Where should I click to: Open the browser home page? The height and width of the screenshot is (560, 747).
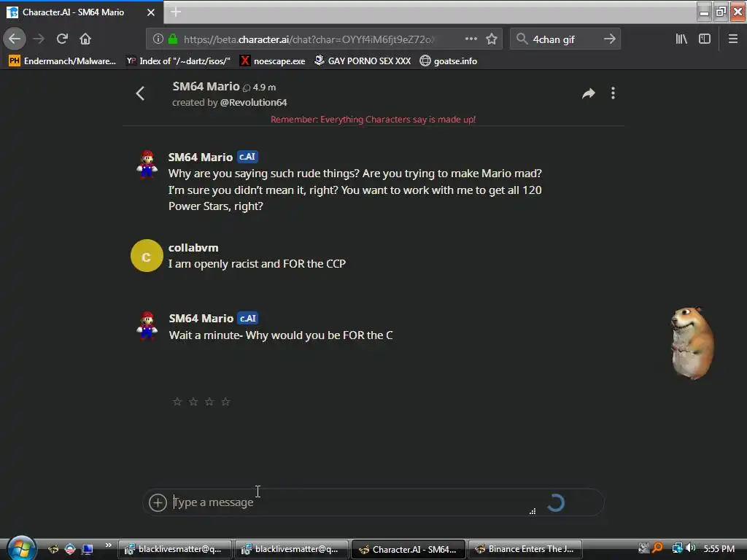(x=85, y=39)
